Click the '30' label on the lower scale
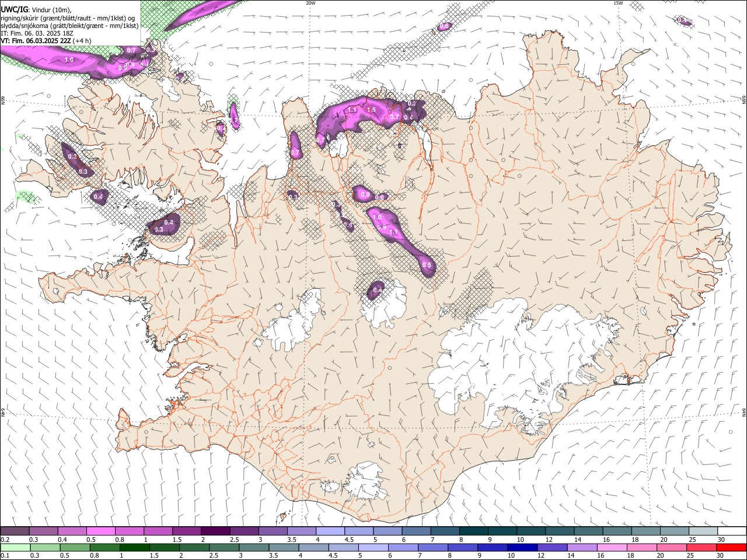This screenshot has width=747, height=560. [x=721, y=556]
